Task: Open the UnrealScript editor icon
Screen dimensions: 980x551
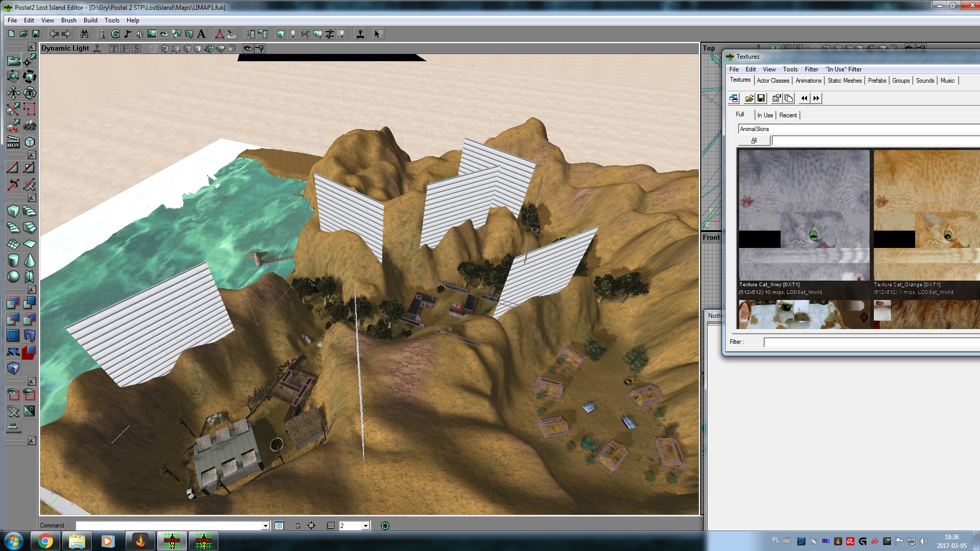Action: point(232,34)
